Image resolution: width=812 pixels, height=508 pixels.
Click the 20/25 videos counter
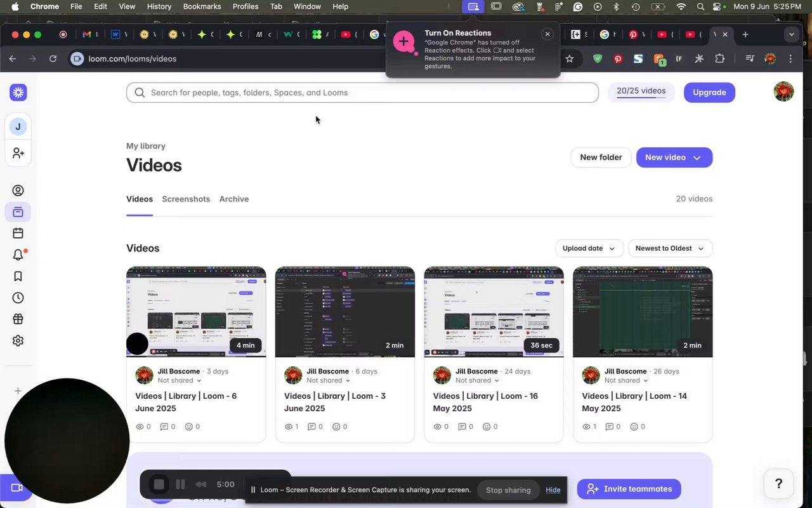(x=641, y=91)
